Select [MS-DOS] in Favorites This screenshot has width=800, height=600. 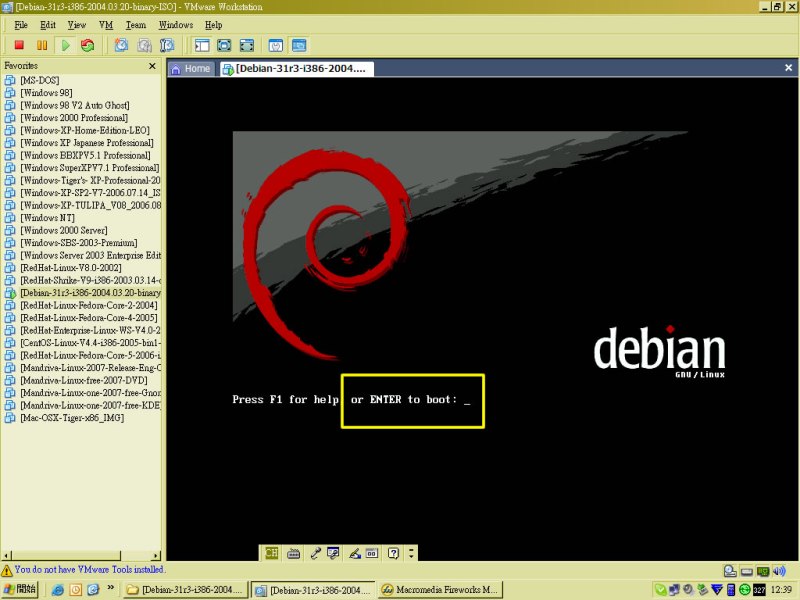click(40, 80)
